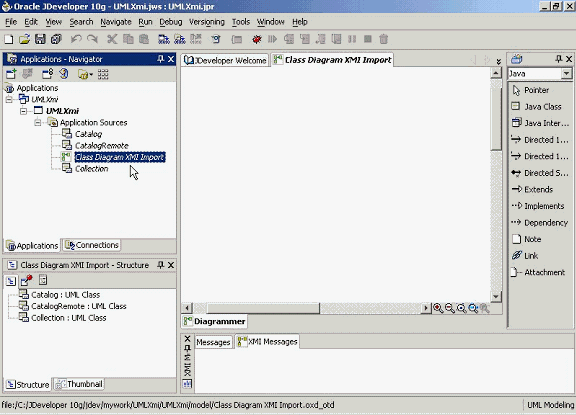Click the Pause debugger toolbar icon
Viewport: 576px width, 415px height.
[352, 39]
